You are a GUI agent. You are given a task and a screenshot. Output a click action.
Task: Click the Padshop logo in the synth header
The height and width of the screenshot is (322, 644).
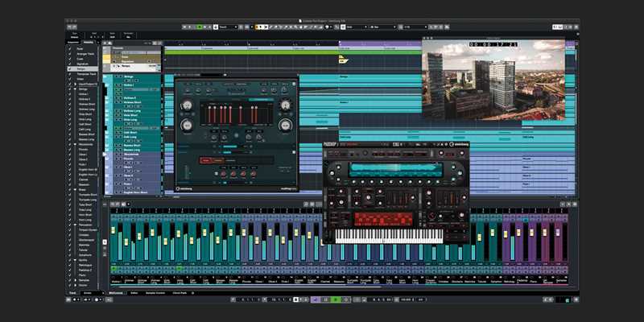pos(331,144)
